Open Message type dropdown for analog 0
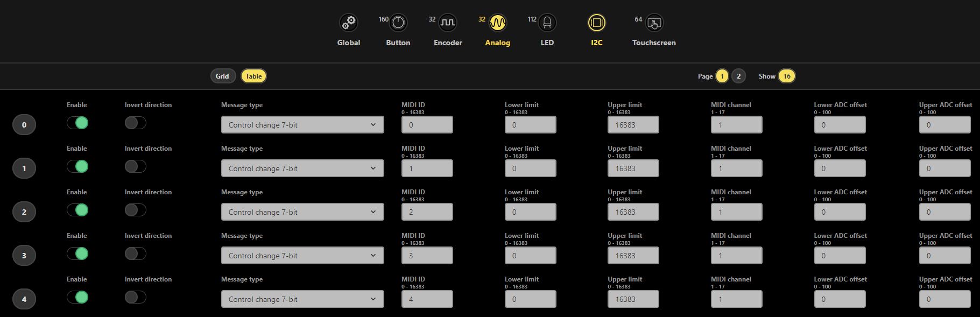 (302, 125)
